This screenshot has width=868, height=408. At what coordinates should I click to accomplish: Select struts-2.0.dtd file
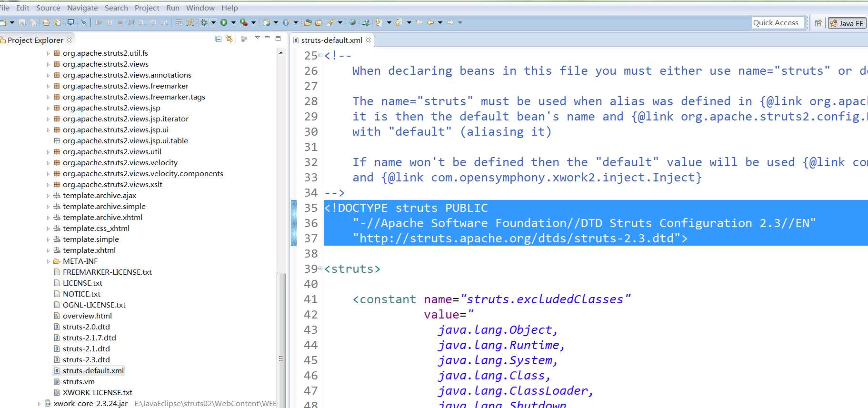86,327
